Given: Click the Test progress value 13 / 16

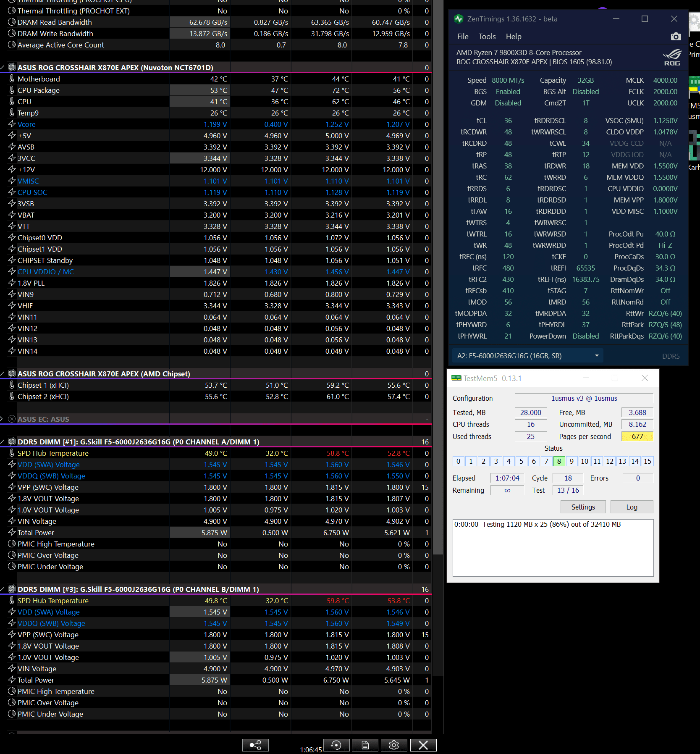Looking at the screenshot, I should click(568, 490).
